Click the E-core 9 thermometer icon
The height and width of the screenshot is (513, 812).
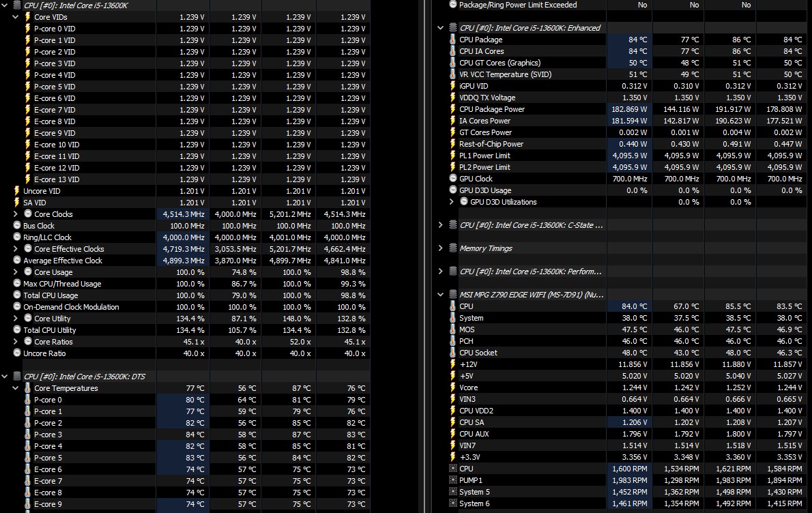28,503
